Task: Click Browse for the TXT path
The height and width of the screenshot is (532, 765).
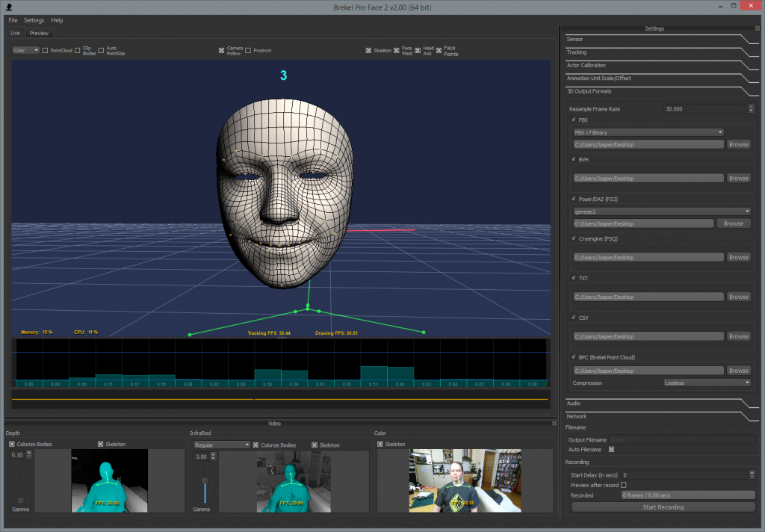Action: [x=738, y=297]
